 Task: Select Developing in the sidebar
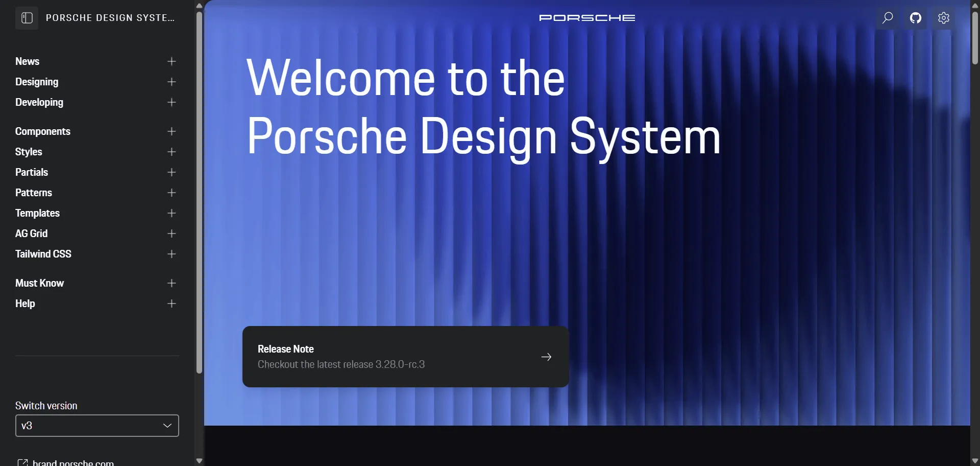(x=39, y=102)
